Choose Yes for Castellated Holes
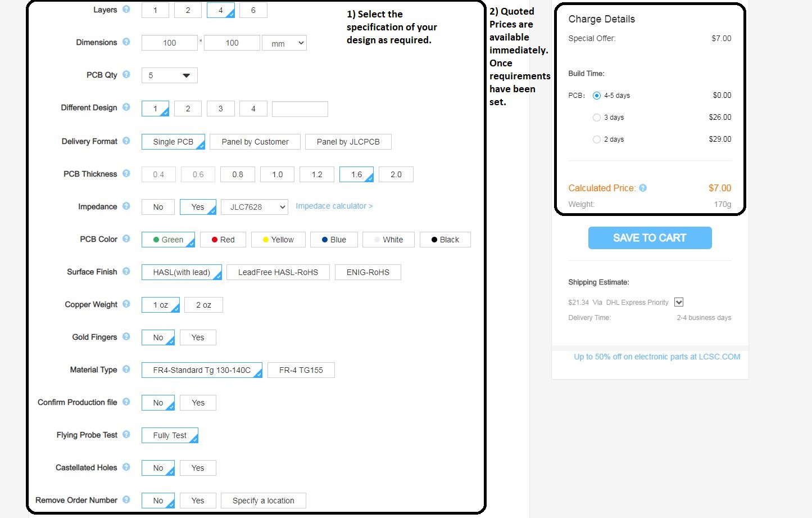The width and height of the screenshot is (812, 518). click(198, 468)
